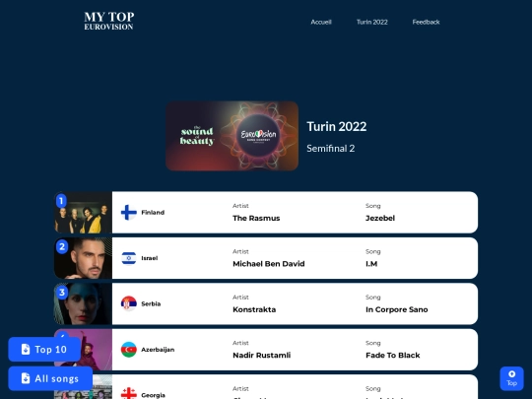This screenshot has height=399, width=532.
Task: Select the Azerbaijan country name
Action: click(x=158, y=350)
